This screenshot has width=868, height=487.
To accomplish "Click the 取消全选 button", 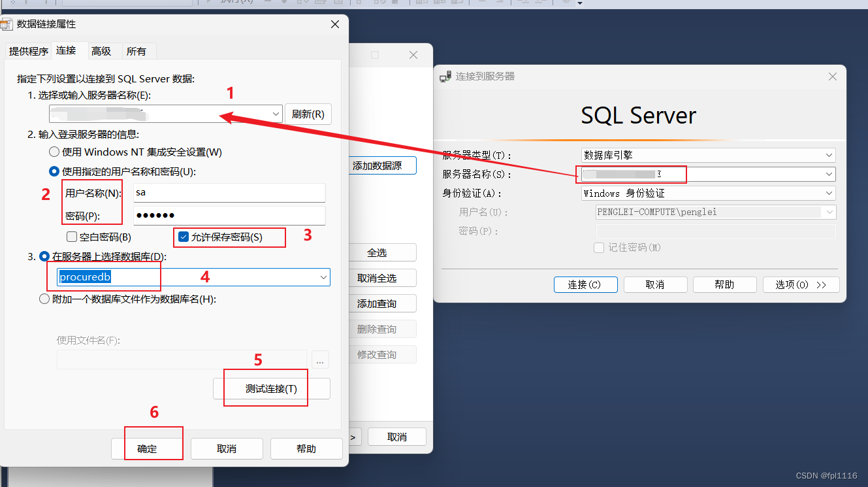I will pyautogui.click(x=383, y=278).
